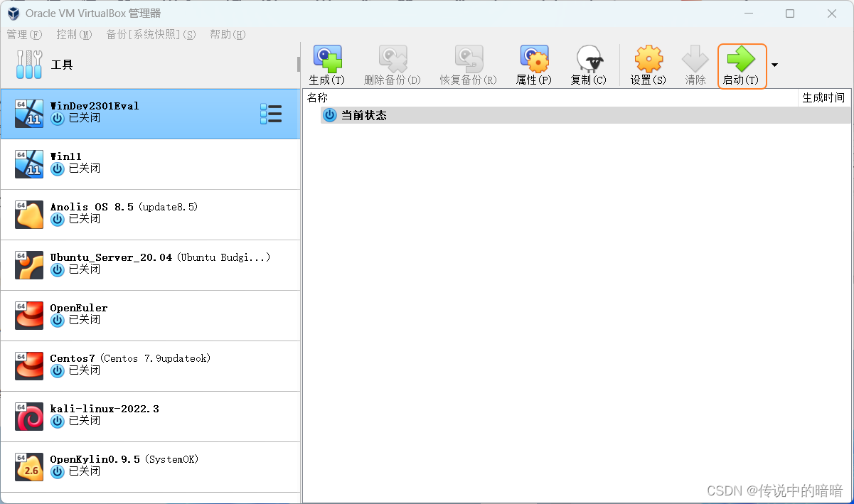Click power status icon under kali-linux-2022.3
Viewport: 854px width, 504px height.
(x=58, y=422)
